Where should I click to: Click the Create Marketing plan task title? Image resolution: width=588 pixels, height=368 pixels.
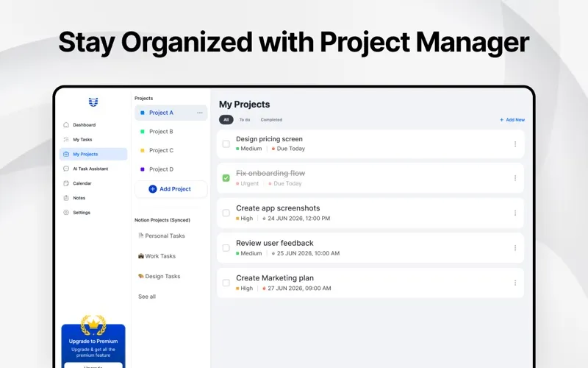point(275,278)
